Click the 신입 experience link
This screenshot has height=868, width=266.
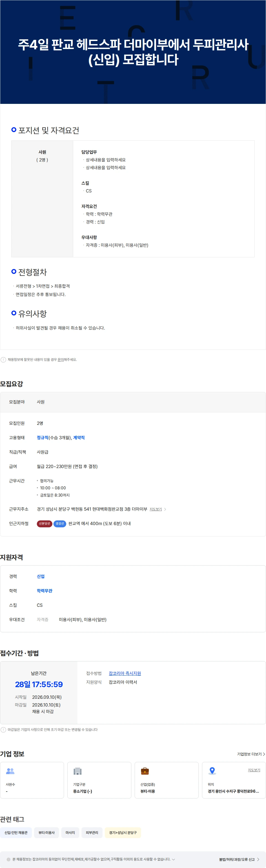(40, 576)
